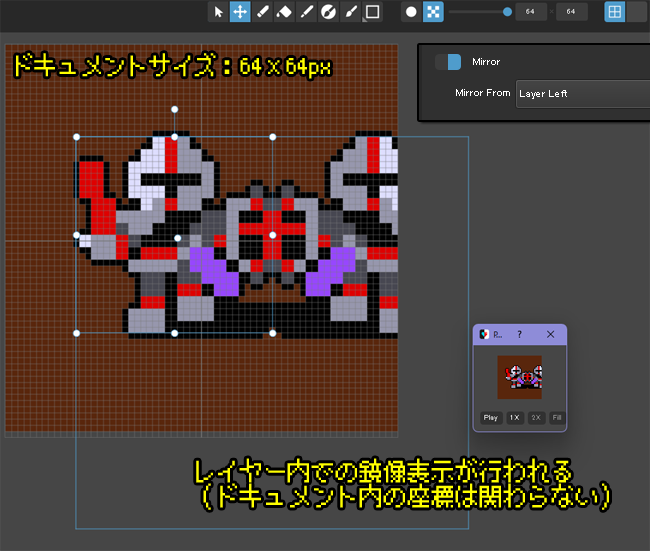Click the first 64 size field
Image resolution: width=650 pixels, height=551 pixels.
531,12
